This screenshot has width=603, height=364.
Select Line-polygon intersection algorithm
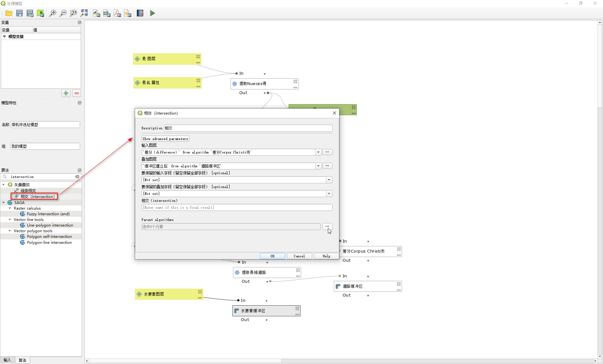tap(50, 225)
